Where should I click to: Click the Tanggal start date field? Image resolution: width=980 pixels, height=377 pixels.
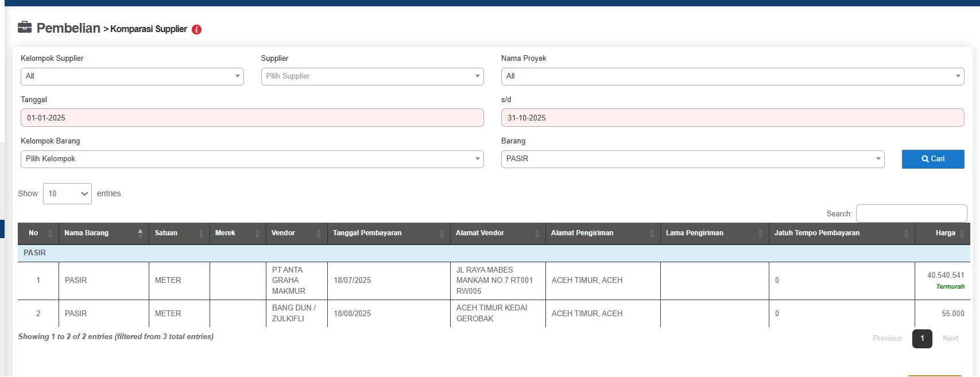click(252, 118)
